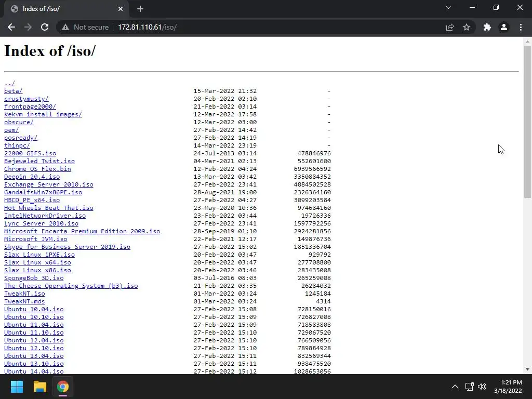Image resolution: width=532 pixels, height=399 pixels.
Task: Open the taskbar clock and date
Action: (508, 387)
